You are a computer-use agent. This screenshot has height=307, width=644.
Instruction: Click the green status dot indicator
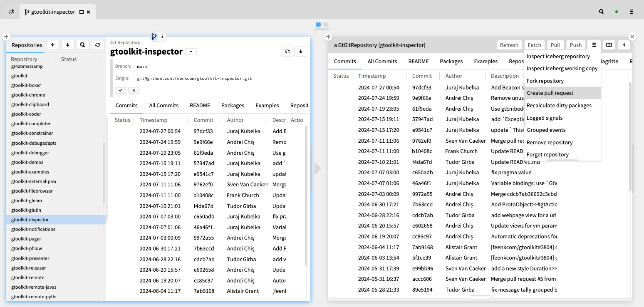[617, 12]
